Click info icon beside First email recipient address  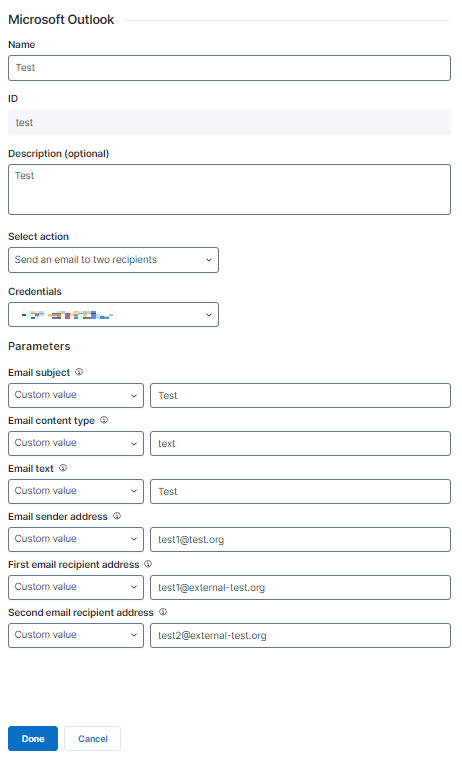click(148, 563)
